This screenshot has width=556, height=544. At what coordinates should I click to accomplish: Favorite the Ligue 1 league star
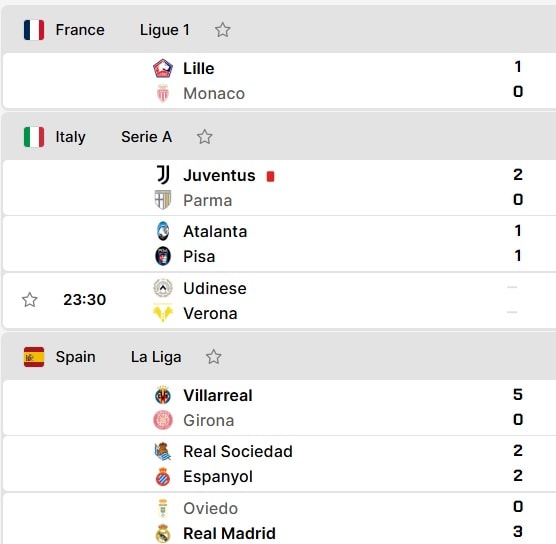pyautogui.click(x=223, y=30)
